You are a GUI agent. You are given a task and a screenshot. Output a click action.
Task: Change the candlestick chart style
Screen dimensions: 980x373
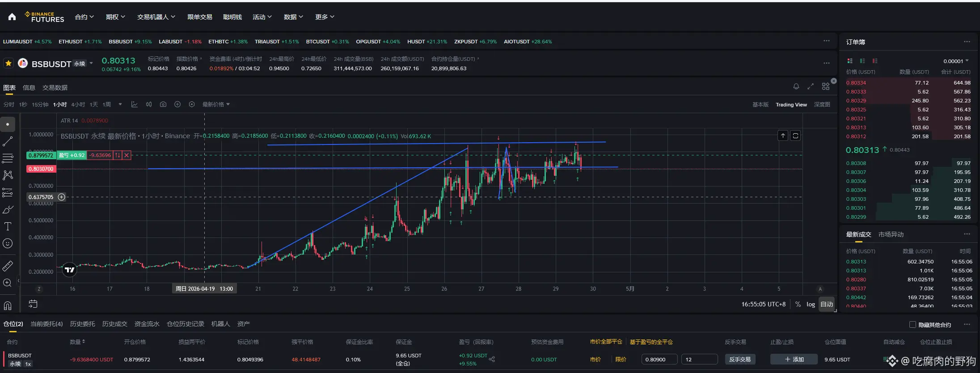(149, 105)
